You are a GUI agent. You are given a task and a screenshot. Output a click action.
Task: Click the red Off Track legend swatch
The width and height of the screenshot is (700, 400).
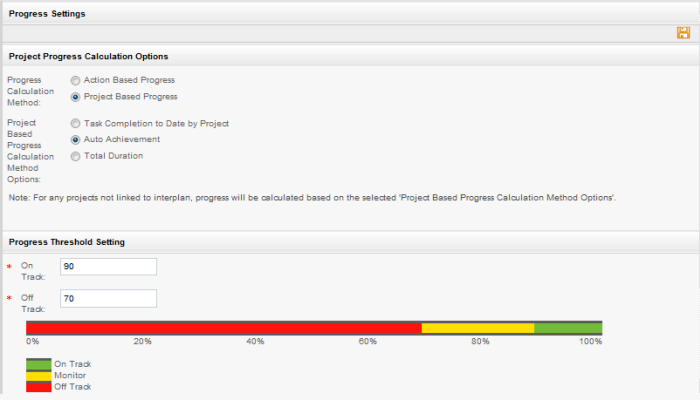38,386
